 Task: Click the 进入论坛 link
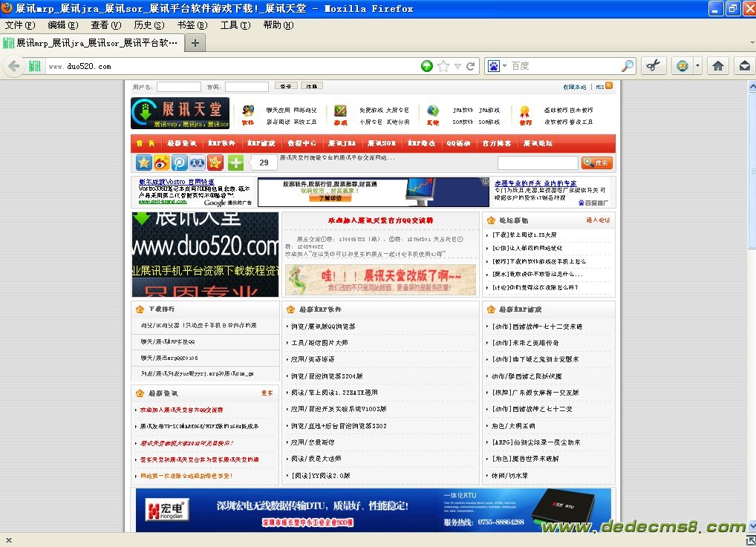coord(598,220)
